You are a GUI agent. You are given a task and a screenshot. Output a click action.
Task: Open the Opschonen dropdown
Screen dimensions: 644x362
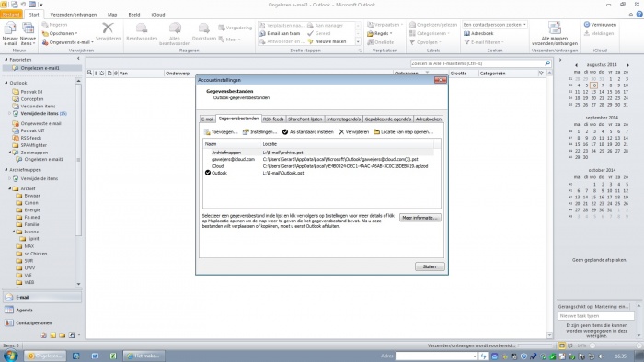coord(60,34)
